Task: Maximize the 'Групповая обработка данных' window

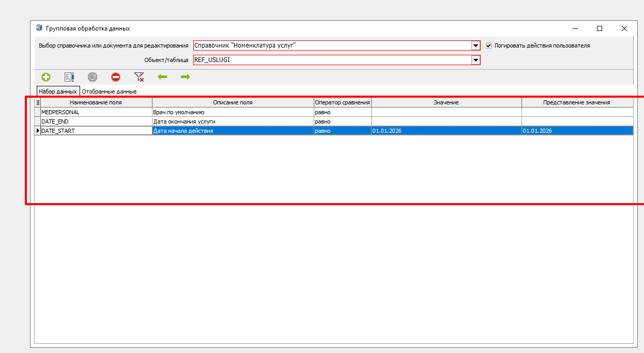Action: point(600,28)
